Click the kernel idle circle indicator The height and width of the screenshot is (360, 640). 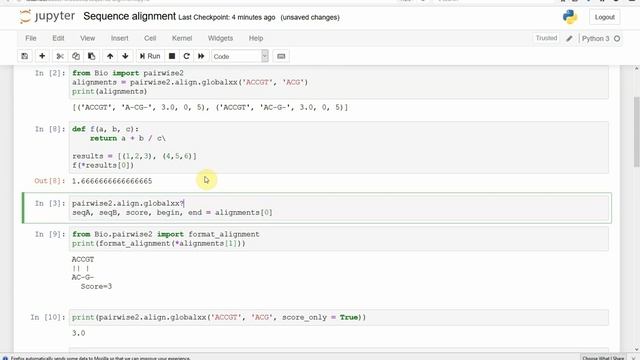point(617,38)
